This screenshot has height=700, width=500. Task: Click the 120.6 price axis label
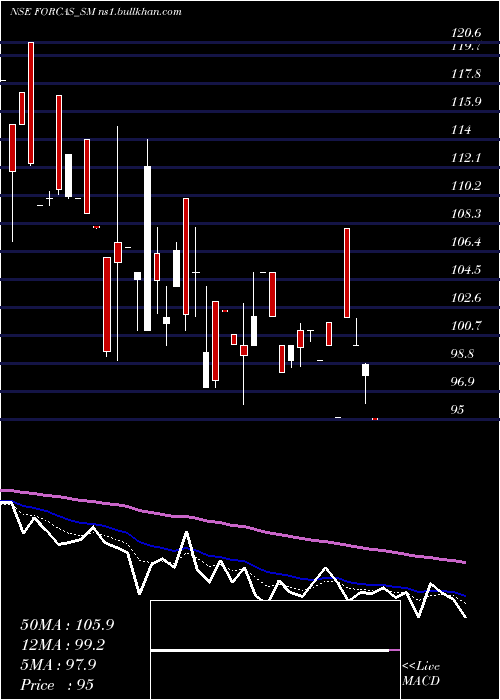pyautogui.click(x=466, y=33)
